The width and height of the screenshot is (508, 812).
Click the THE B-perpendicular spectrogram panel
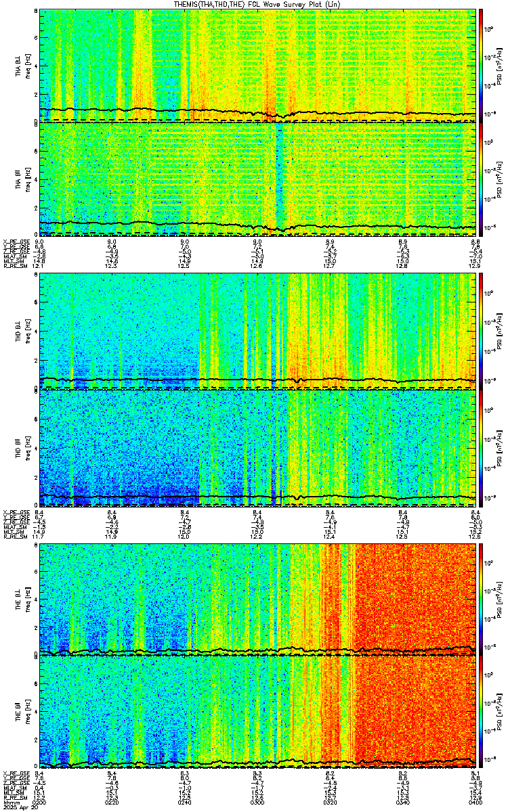pos(258,598)
